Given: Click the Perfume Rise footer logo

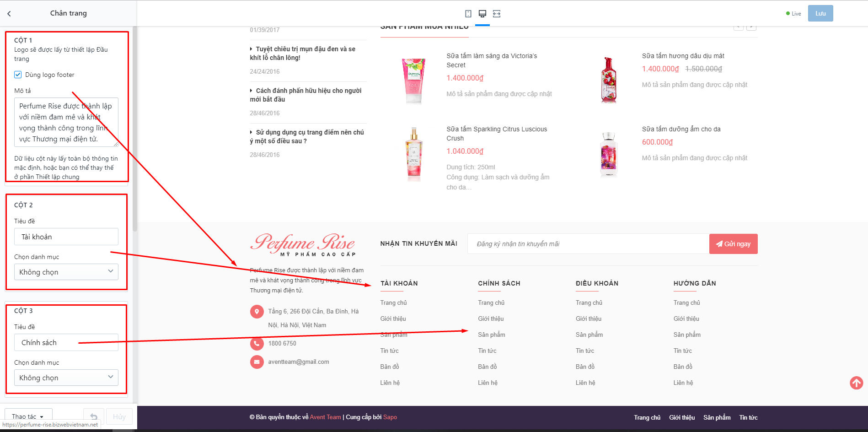Looking at the screenshot, I should (303, 245).
